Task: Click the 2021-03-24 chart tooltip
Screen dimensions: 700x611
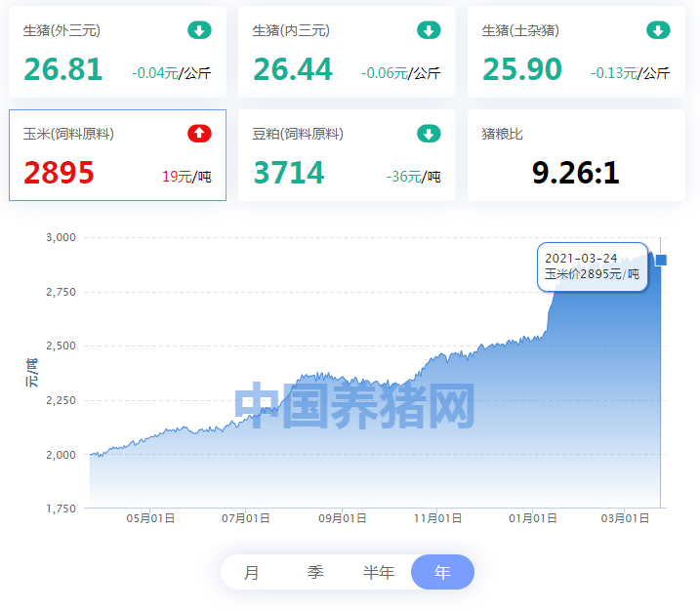Action: click(593, 266)
